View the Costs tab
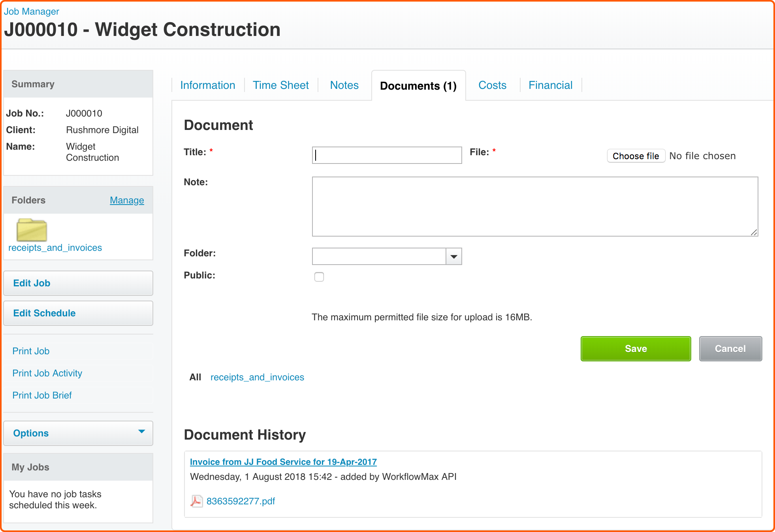The width and height of the screenshot is (775, 532). 492,85
